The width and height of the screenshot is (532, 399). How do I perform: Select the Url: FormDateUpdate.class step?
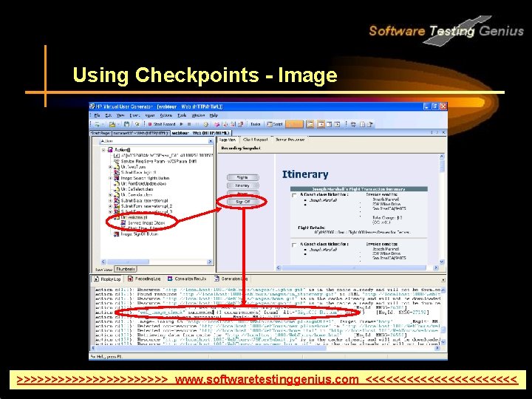coord(140,183)
